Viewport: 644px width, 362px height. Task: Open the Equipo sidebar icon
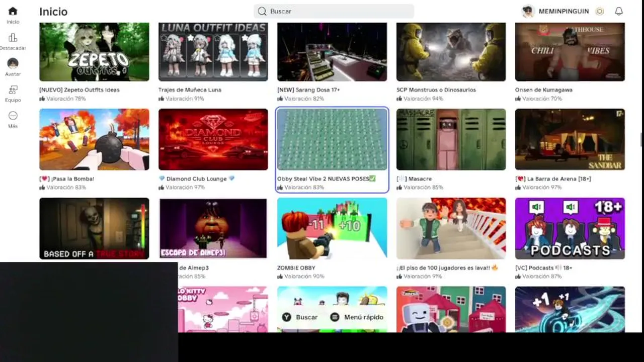13,89
